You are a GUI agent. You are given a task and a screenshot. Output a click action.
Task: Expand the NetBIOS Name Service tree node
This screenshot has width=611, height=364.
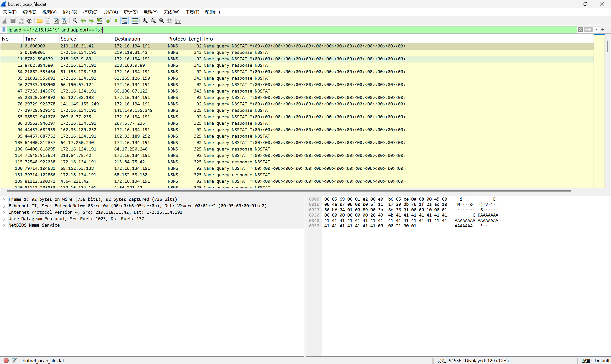pyautogui.click(x=4, y=225)
